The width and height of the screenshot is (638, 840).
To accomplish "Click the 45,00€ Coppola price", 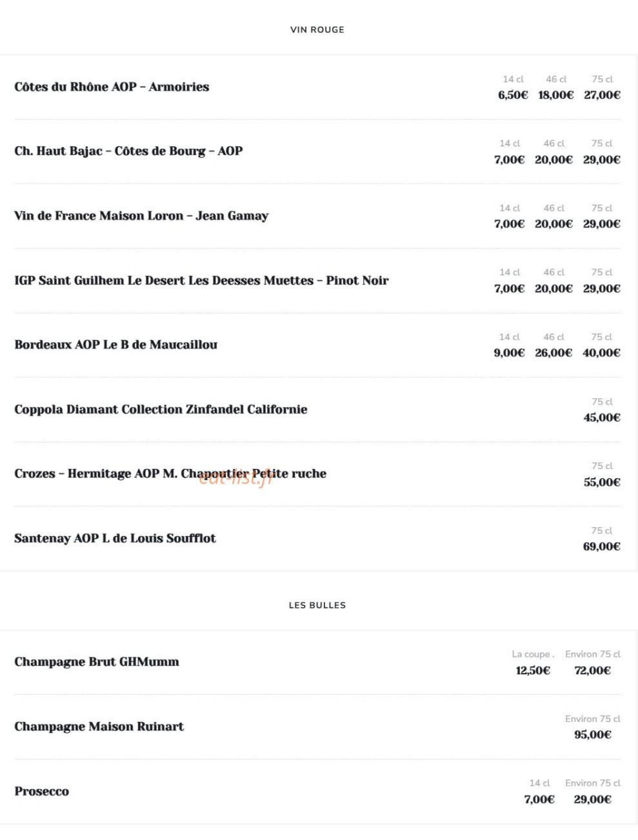I will pyautogui.click(x=602, y=417).
